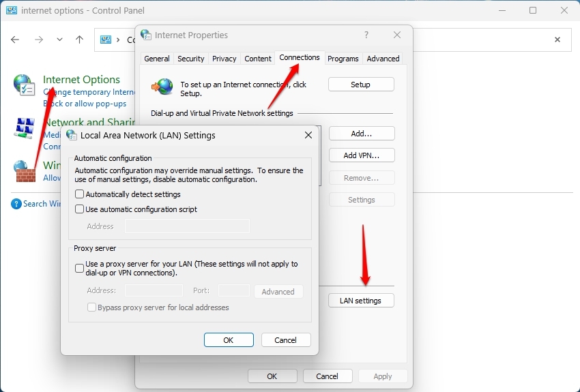The width and height of the screenshot is (580, 392).
Task: Click the Windows Firewall brick wall icon
Action: click(25, 171)
